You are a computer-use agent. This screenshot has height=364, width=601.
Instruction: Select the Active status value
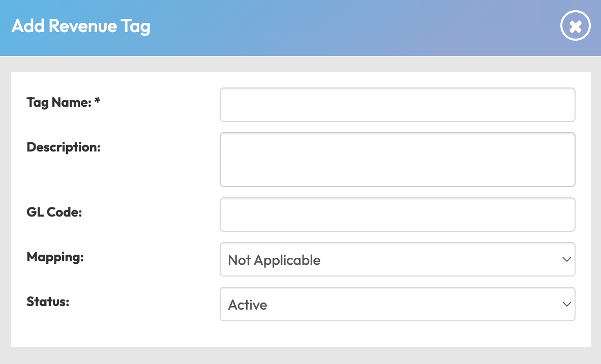[248, 305]
